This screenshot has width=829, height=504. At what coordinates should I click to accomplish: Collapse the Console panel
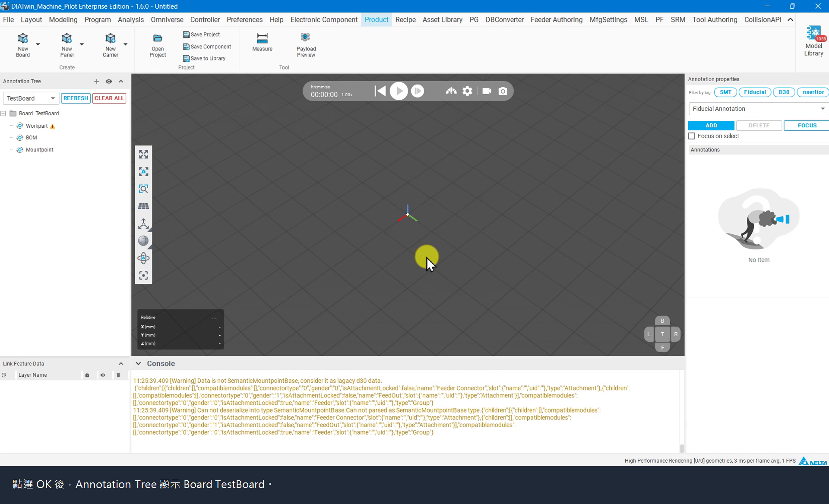click(138, 363)
